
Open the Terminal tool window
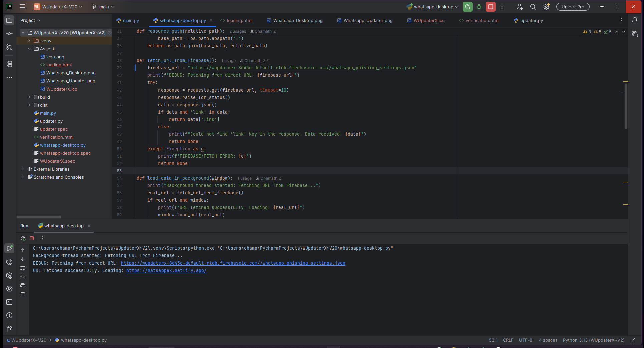(9, 302)
